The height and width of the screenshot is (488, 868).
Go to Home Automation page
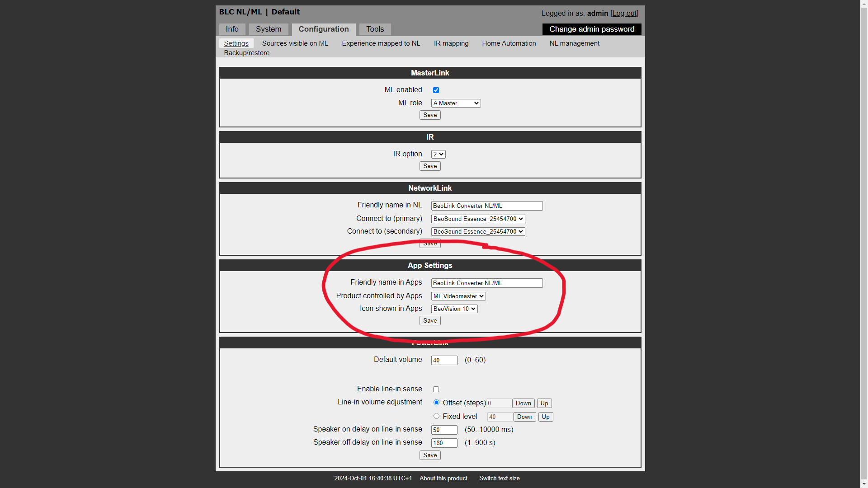(x=509, y=43)
